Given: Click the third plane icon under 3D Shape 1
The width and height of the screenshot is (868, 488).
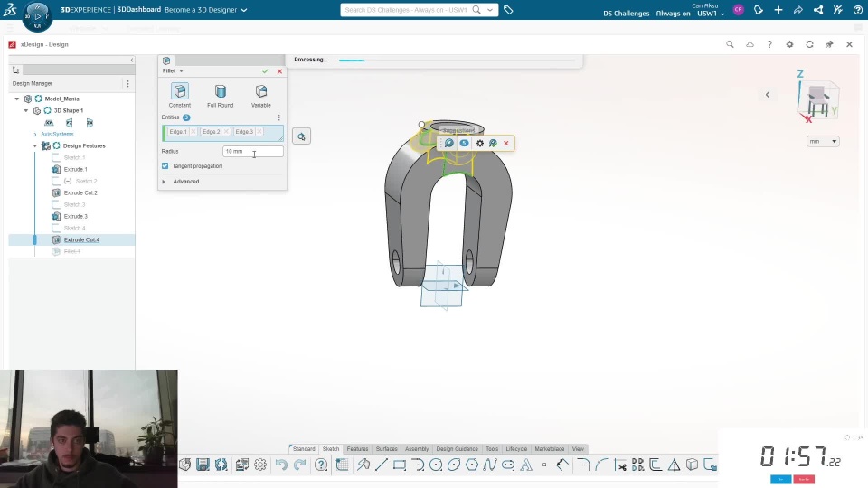Looking at the screenshot, I should (90, 123).
